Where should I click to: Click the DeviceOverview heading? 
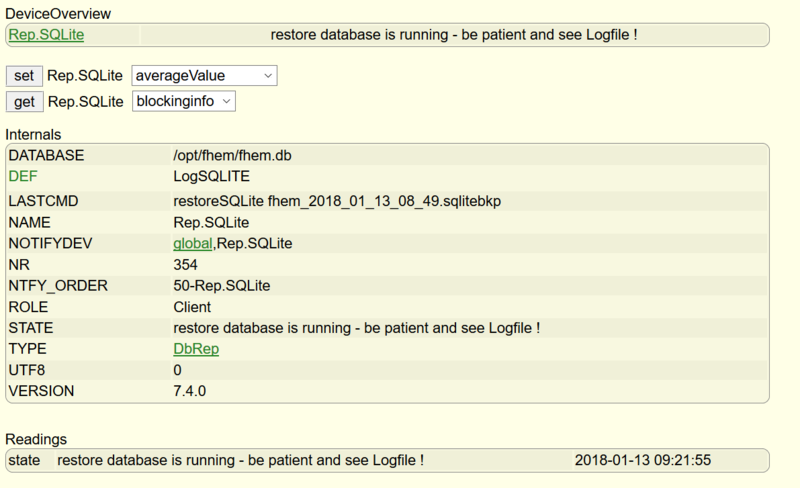[x=58, y=14]
